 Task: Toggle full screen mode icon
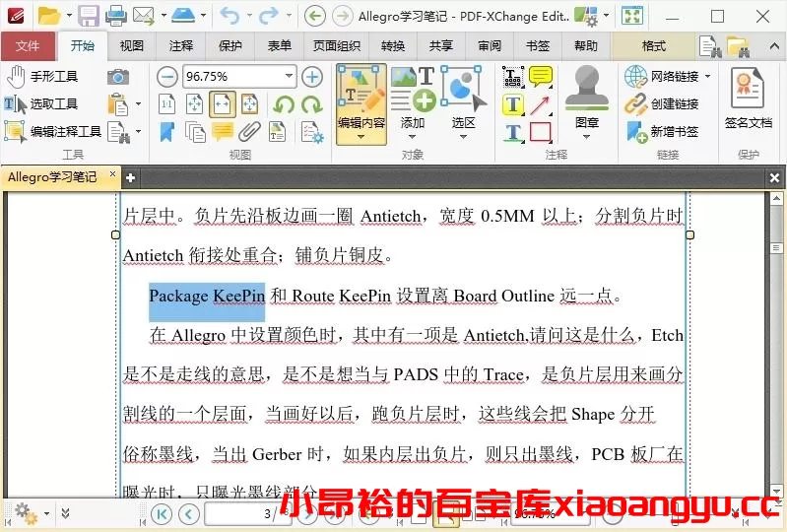tap(632, 16)
